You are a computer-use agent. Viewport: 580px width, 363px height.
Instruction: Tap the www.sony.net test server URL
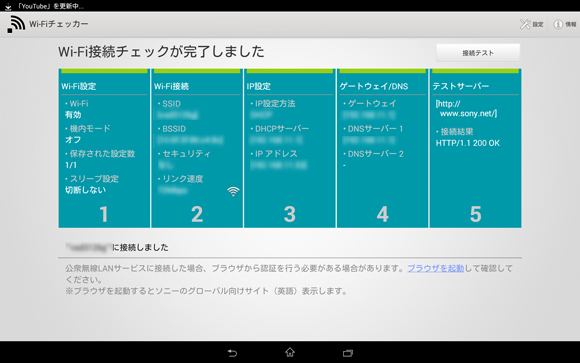(x=466, y=109)
